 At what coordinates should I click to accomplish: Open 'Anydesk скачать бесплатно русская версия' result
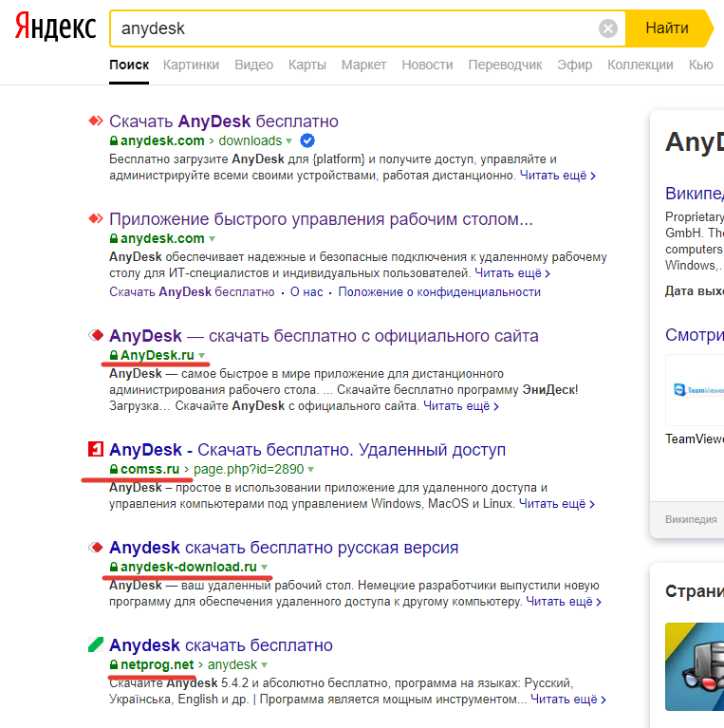284,548
